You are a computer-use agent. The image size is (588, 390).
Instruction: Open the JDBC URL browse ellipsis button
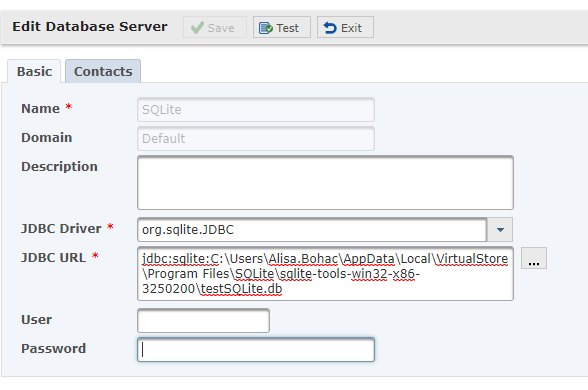534,258
